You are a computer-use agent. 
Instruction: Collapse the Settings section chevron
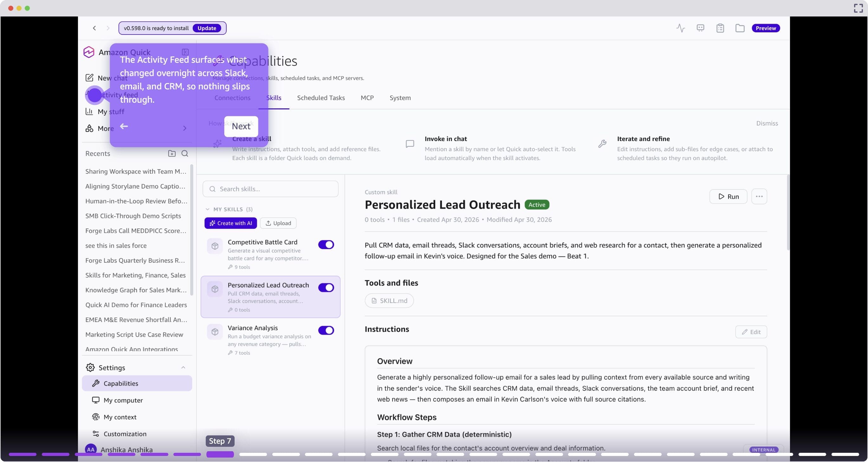[x=183, y=367]
